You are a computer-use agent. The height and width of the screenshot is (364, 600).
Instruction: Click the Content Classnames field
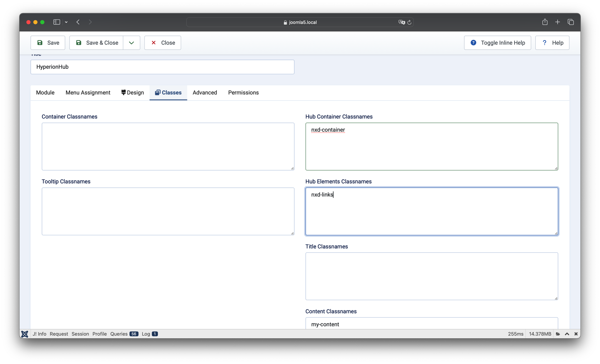click(432, 324)
